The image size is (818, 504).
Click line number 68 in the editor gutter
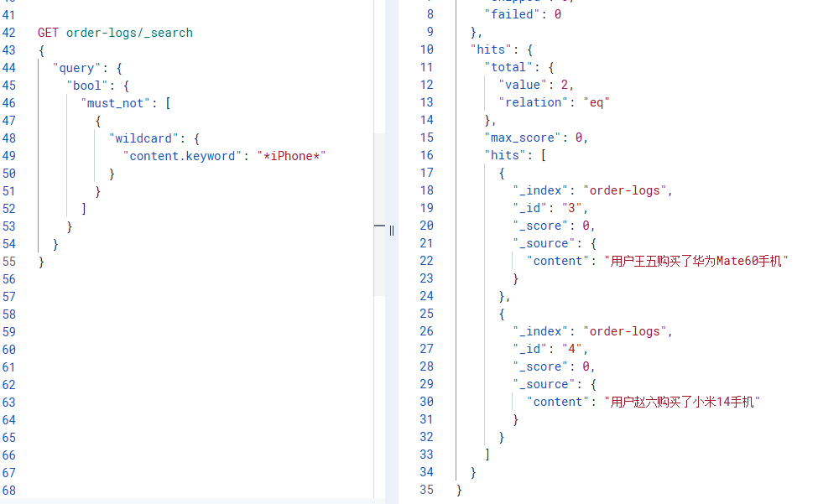click(9, 491)
